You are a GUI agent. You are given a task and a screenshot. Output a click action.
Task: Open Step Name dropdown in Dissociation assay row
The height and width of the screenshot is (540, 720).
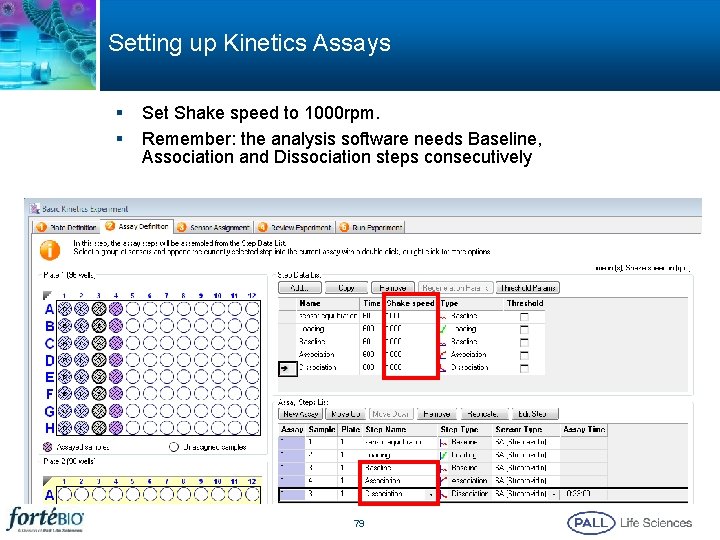tap(431, 495)
